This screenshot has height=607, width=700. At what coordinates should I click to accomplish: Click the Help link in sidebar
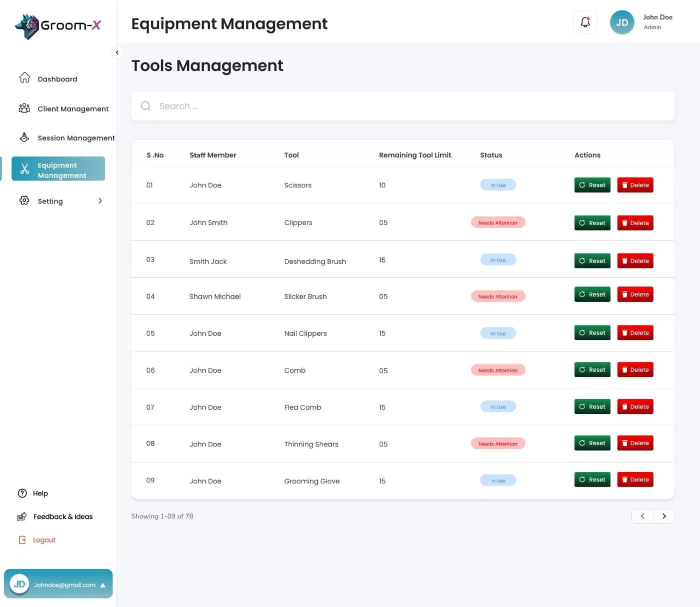[x=40, y=493]
